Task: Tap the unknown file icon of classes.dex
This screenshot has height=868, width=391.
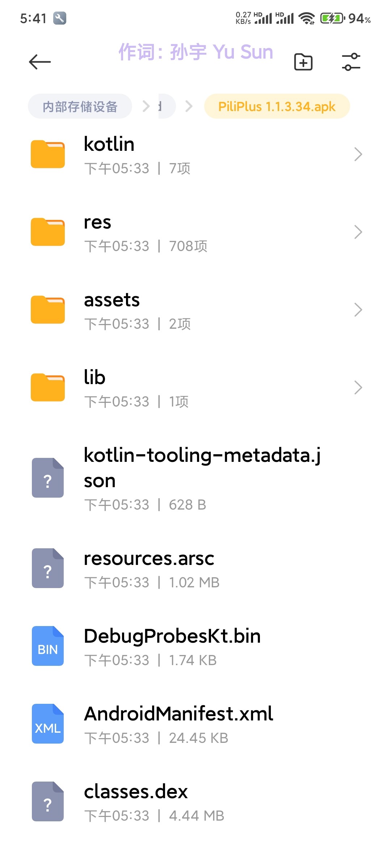Action: (48, 802)
